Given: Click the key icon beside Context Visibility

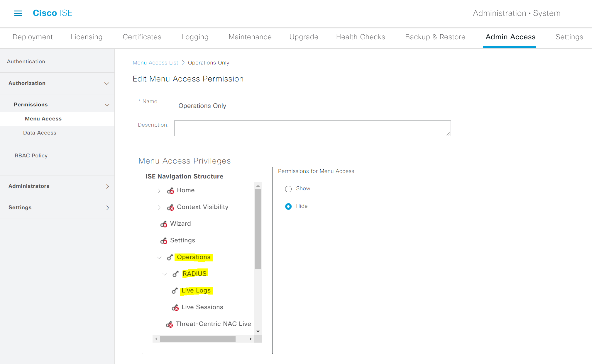Looking at the screenshot, I should coord(170,207).
